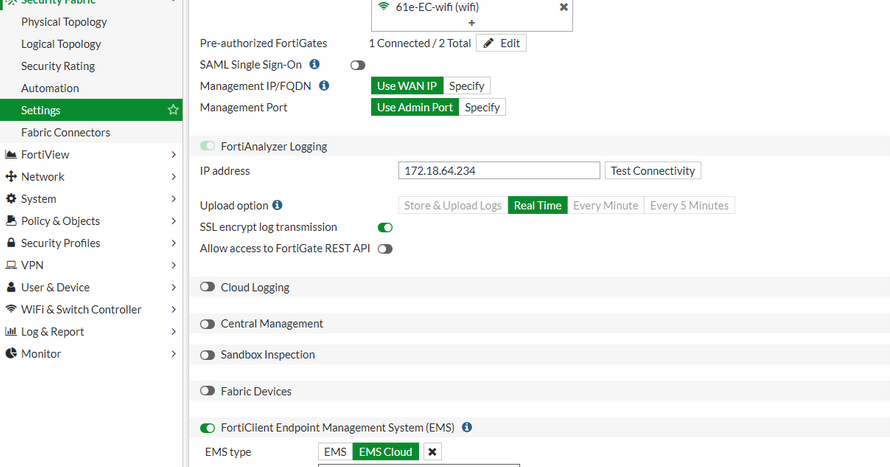Expand the User & Device chevron
The image size is (890, 467).
[174, 287]
